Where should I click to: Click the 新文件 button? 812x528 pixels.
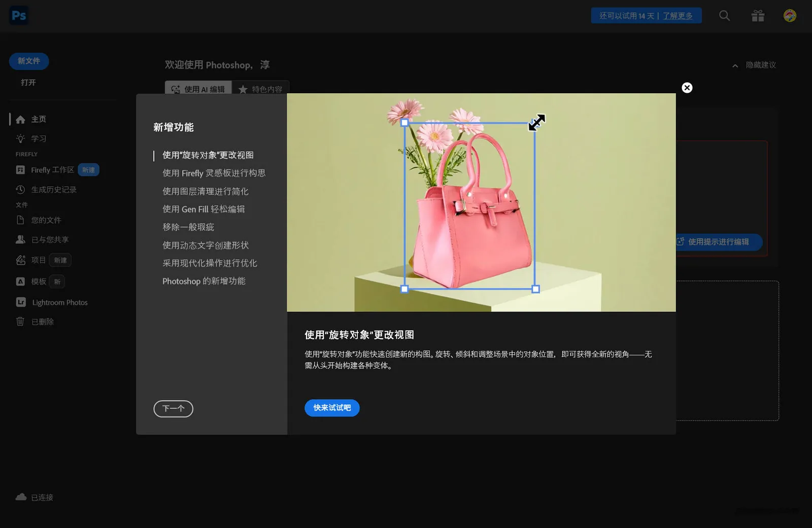point(29,61)
